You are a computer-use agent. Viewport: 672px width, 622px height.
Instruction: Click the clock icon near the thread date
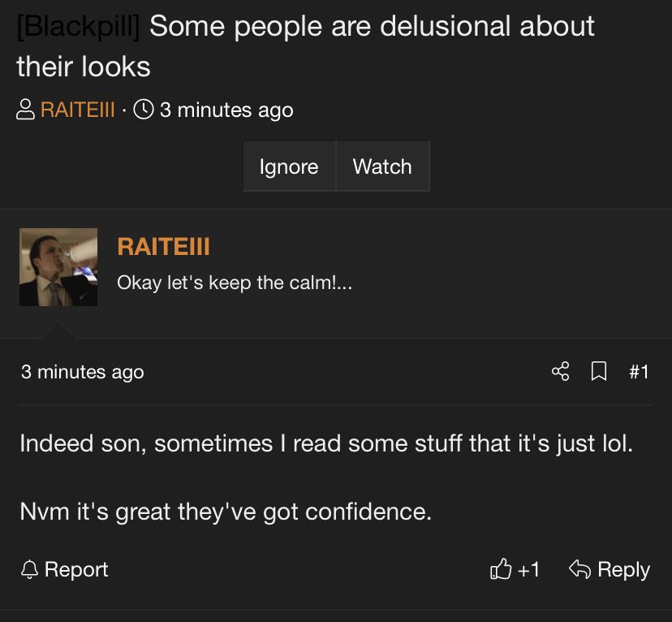tap(143, 110)
